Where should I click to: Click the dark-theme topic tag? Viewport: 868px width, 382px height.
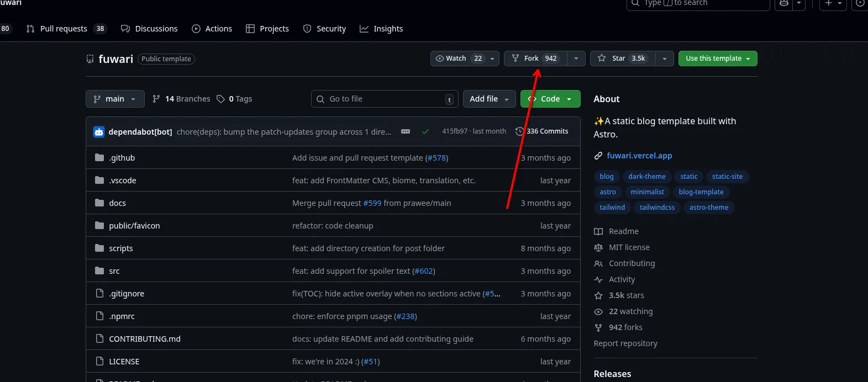click(x=647, y=177)
